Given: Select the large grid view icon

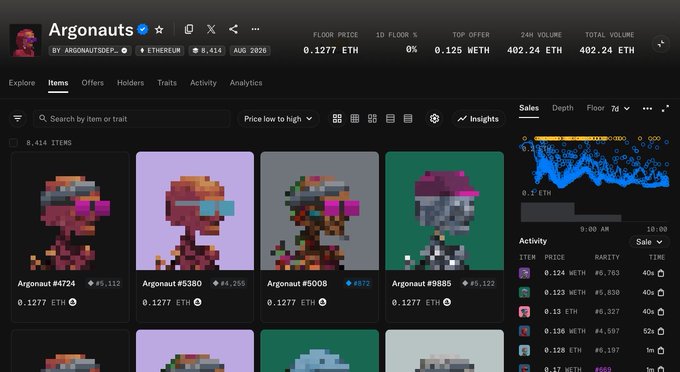Looking at the screenshot, I should (x=337, y=118).
